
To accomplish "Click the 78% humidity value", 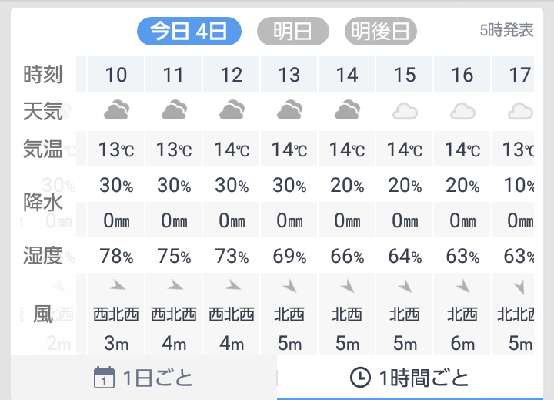I will coord(116,256).
